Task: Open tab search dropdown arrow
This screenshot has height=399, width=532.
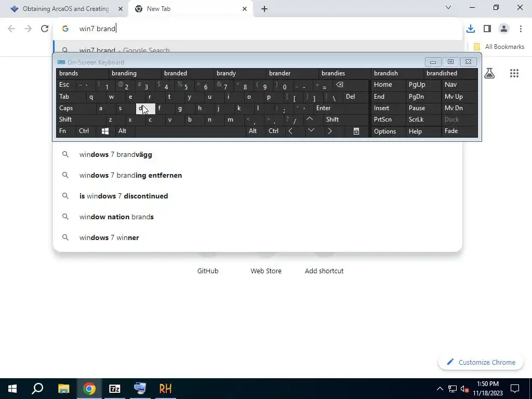Action: (448, 7)
